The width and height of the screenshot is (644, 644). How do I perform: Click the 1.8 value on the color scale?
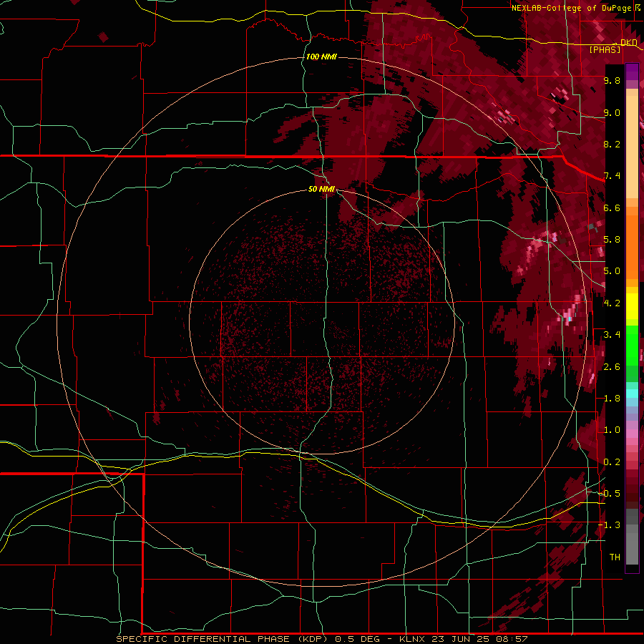612,399
